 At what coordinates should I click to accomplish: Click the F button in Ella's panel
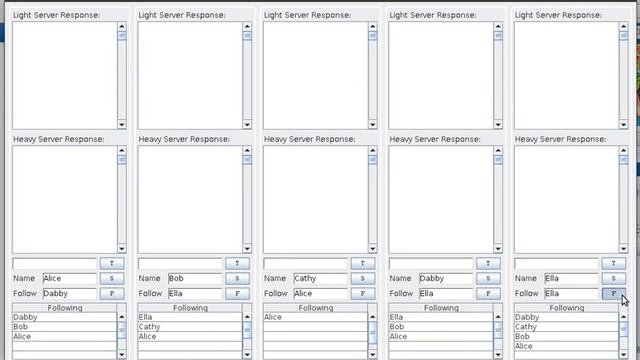613,293
